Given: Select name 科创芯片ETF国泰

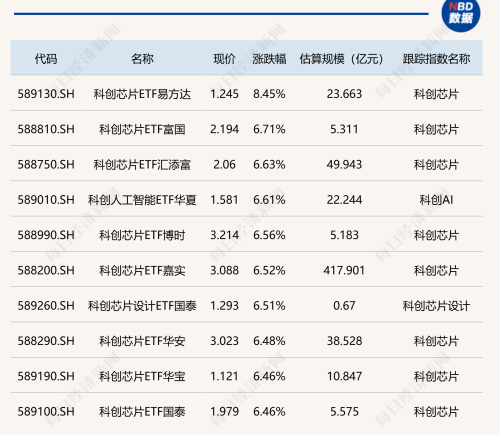Looking at the screenshot, I should point(142,412).
